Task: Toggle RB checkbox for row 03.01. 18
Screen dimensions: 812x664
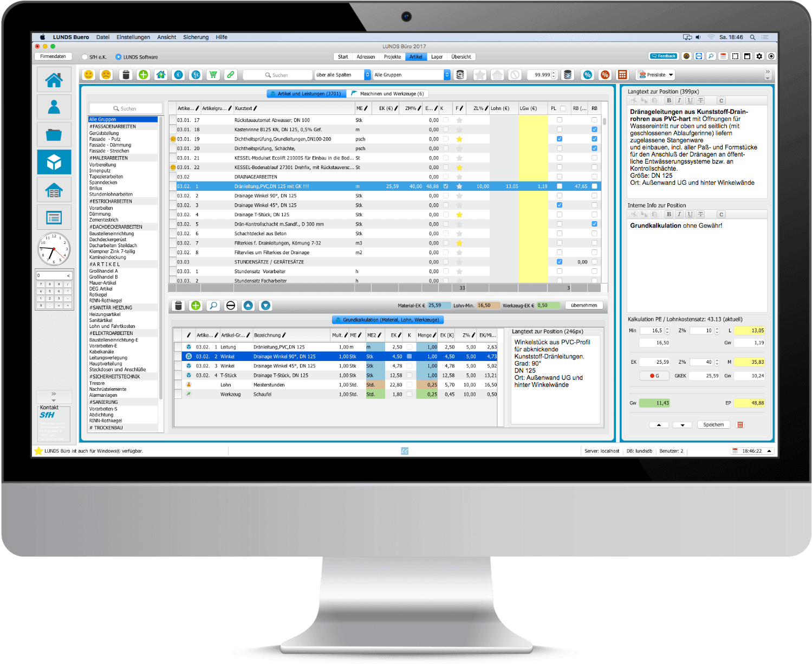Action: click(594, 130)
